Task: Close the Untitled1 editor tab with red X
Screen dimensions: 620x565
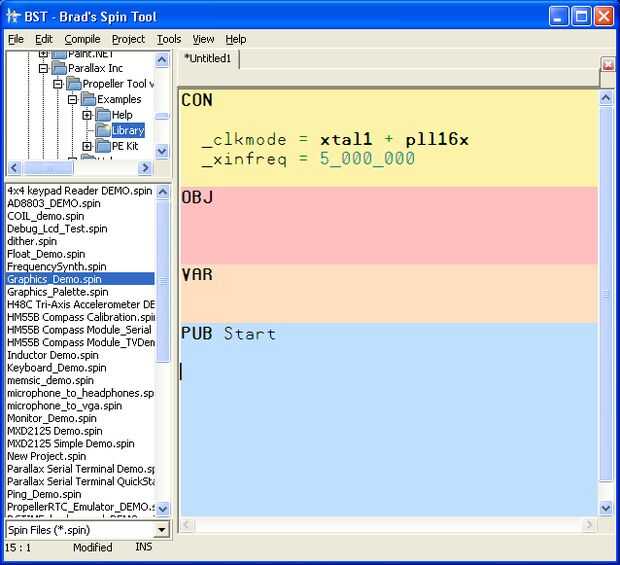Action: [x=608, y=64]
